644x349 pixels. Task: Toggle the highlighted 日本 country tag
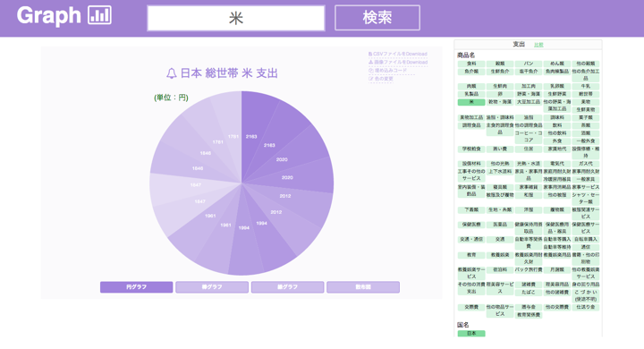[471, 334]
